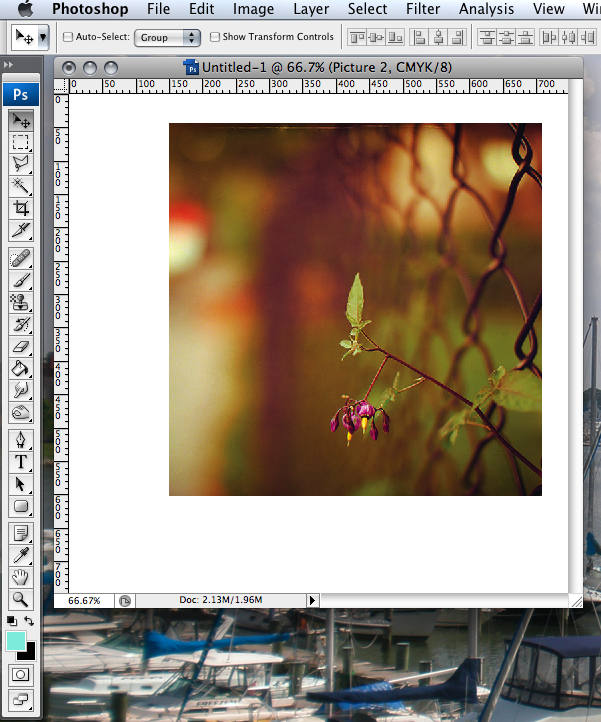This screenshot has height=722, width=601.
Task: Open the Image menu
Action: pos(253,9)
